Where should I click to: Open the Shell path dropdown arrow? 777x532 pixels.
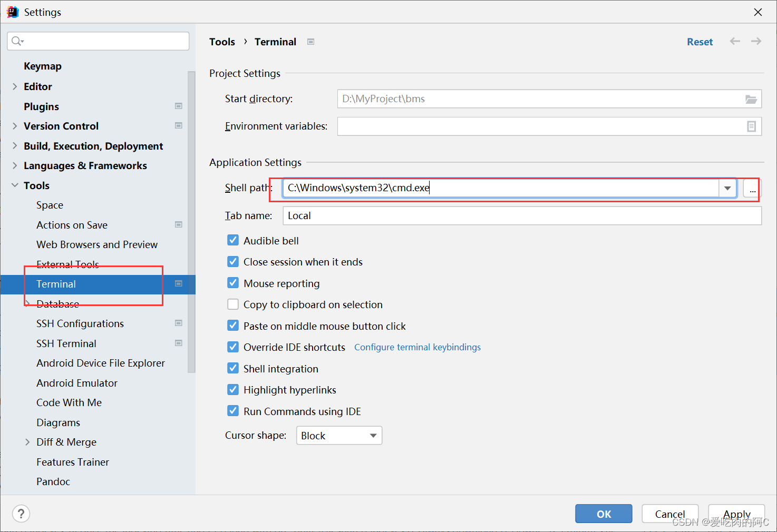pyautogui.click(x=727, y=188)
